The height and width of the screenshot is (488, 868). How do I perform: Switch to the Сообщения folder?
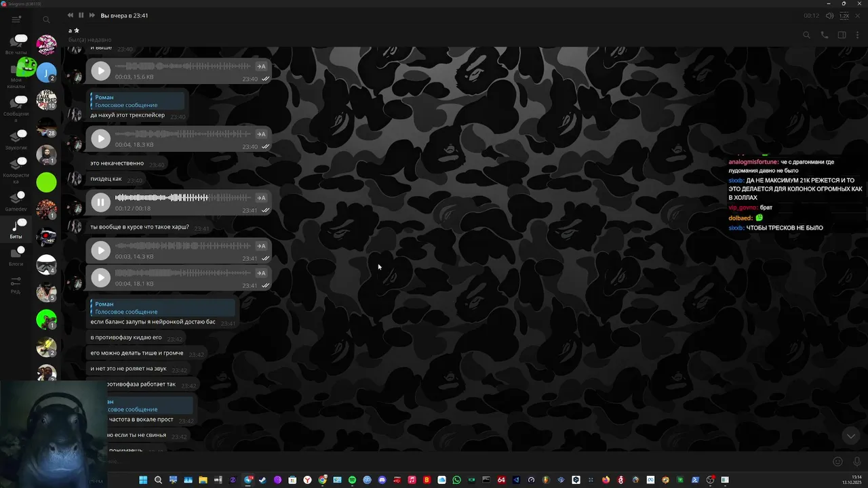[16, 108]
